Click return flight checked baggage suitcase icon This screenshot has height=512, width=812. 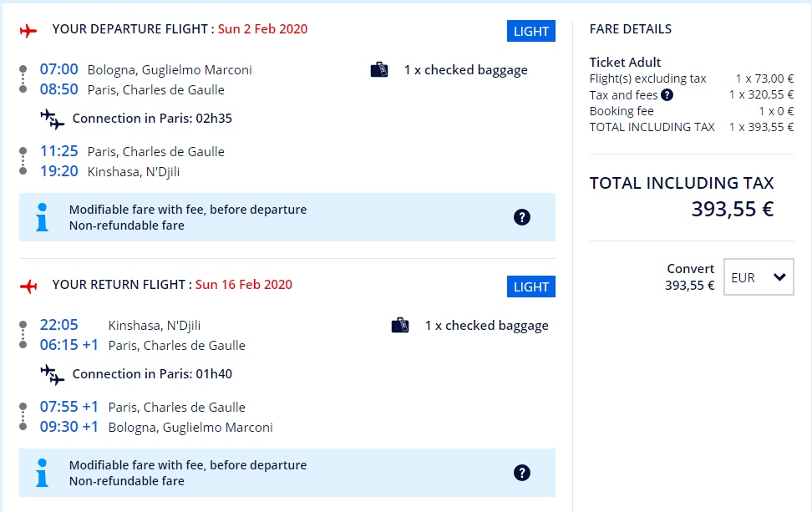pos(400,326)
